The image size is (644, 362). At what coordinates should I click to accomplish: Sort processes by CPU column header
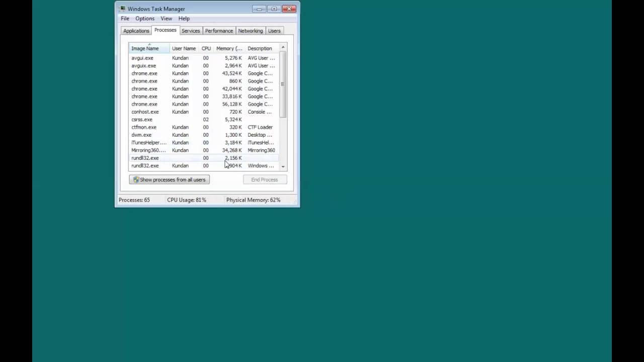206,48
